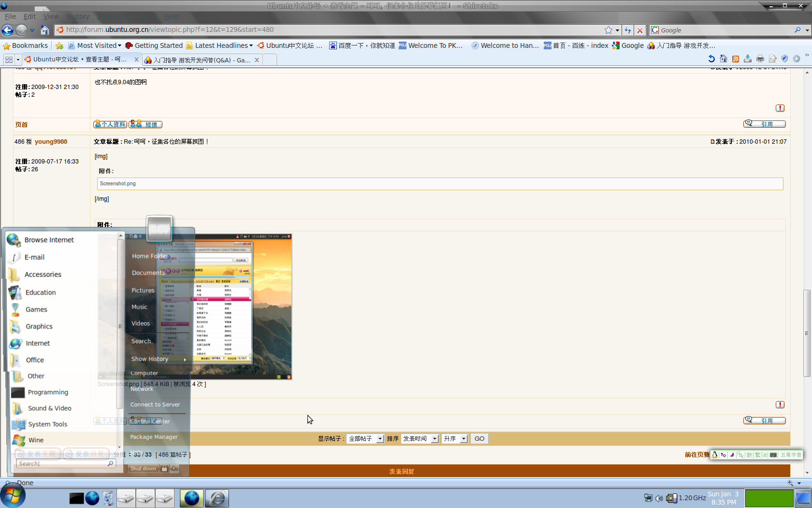Open the File menu

10,16
